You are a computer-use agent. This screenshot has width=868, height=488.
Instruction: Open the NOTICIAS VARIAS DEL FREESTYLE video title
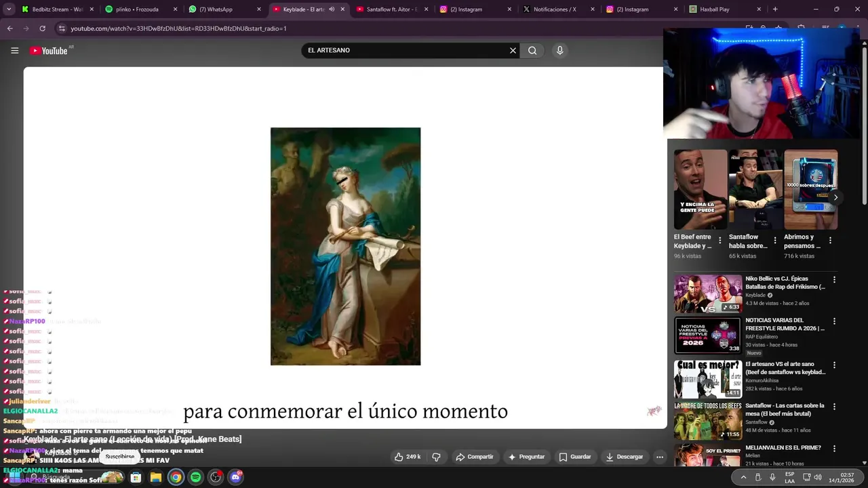click(x=785, y=324)
